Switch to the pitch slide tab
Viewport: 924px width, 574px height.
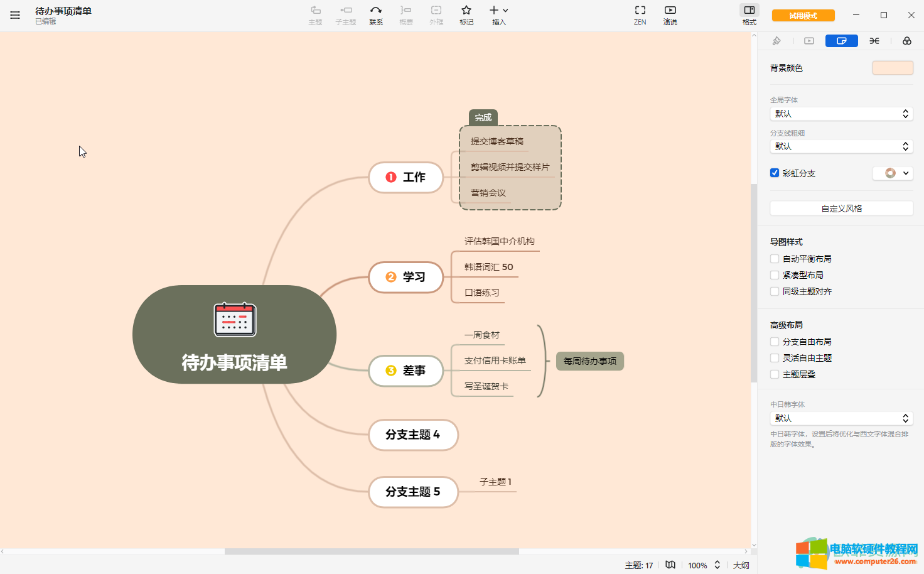pyautogui.click(x=809, y=41)
